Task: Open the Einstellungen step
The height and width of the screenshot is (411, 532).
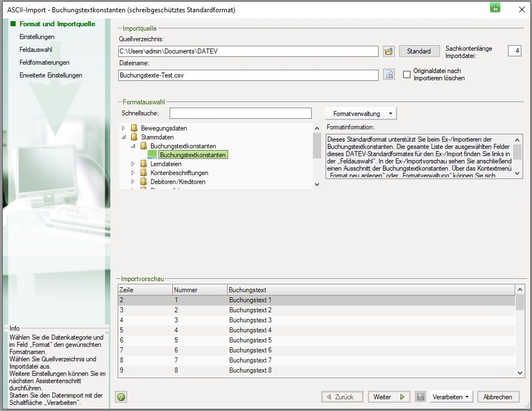Action: 37,37
